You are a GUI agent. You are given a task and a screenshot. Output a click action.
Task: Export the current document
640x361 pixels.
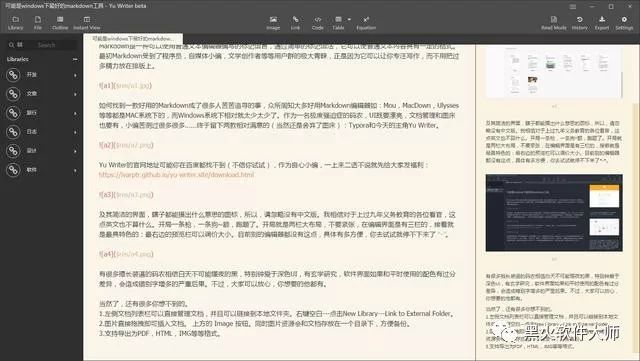pos(602,23)
